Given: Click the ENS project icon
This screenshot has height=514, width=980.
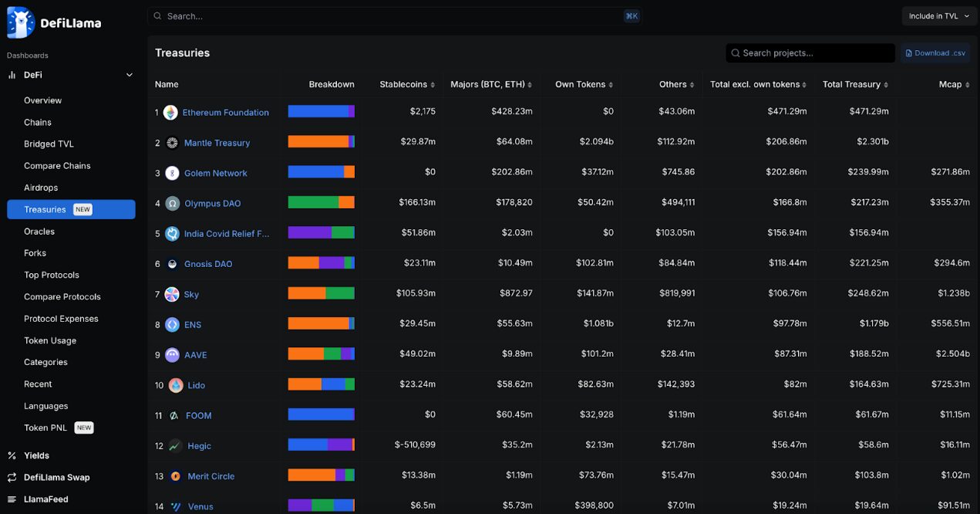Looking at the screenshot, I should tap(172, 325).
